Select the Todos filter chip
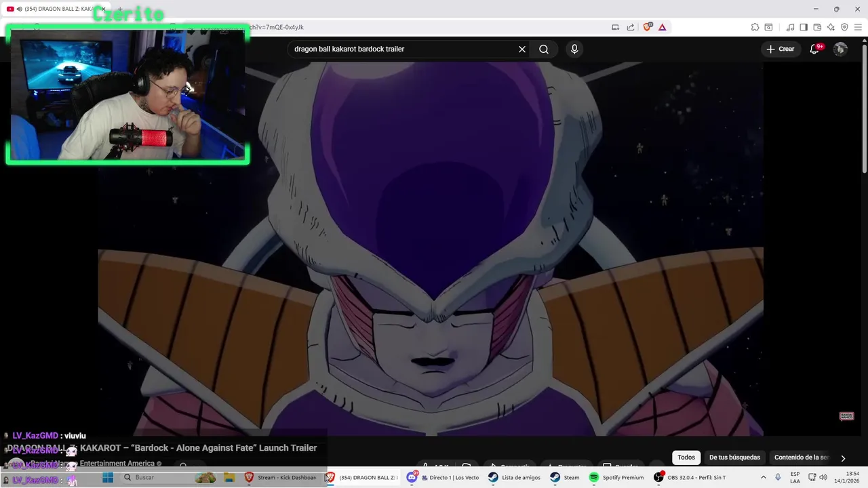This screenshot has width=868, height=488. (686, 457)
